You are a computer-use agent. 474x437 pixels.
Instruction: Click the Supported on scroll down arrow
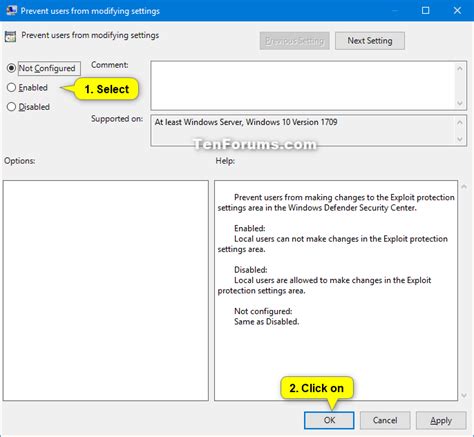coord(460,139)
